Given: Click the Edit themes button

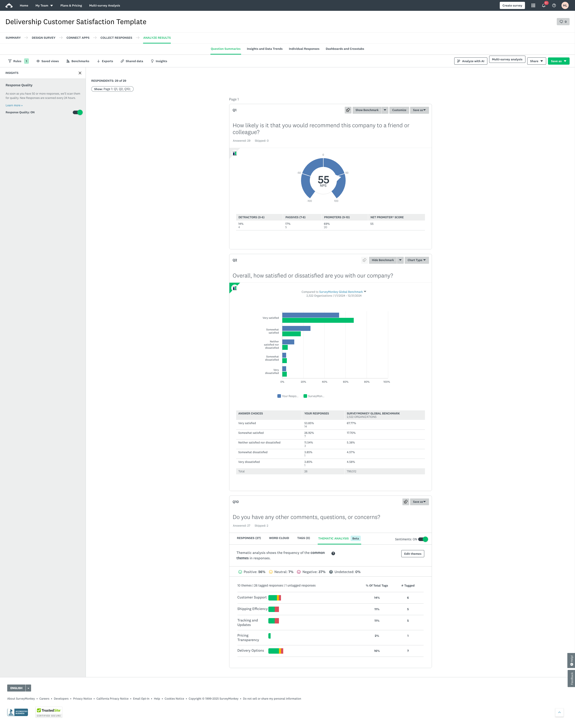Looking at the screenshot, I should [x=412, y=554].
